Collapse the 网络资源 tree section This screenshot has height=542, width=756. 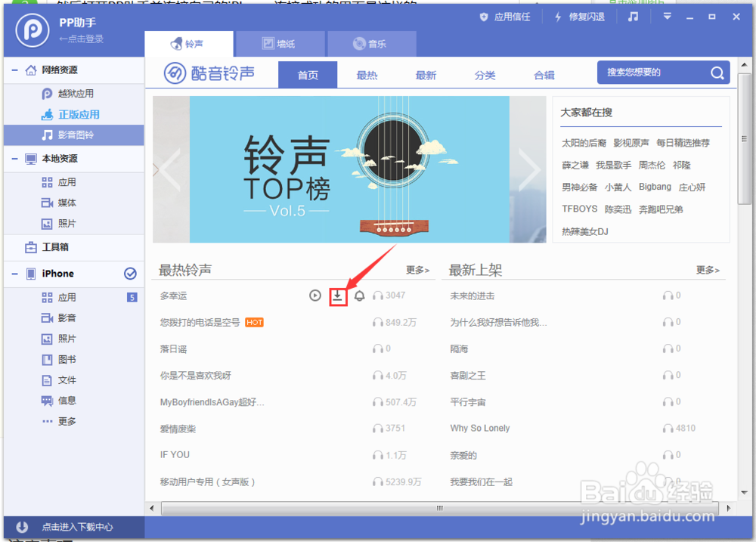14,70
